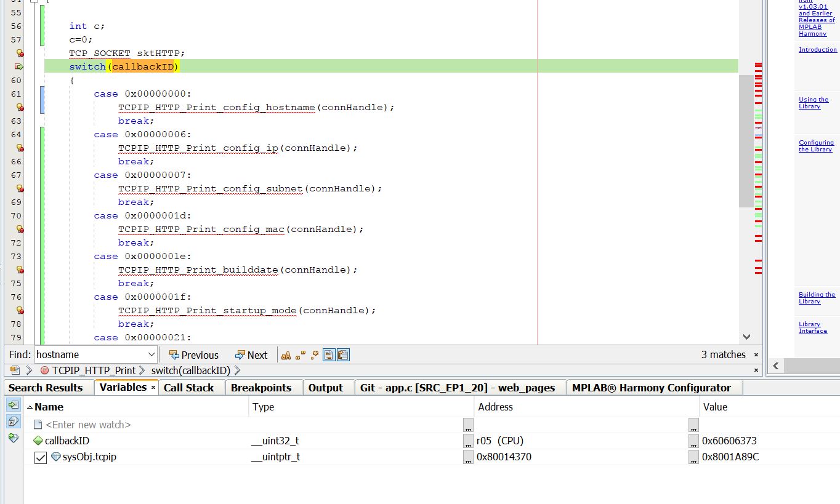Open the Configuring the Library help link
Image resolution: width=840 pixels, height=504 pixels.
(816, 146)
